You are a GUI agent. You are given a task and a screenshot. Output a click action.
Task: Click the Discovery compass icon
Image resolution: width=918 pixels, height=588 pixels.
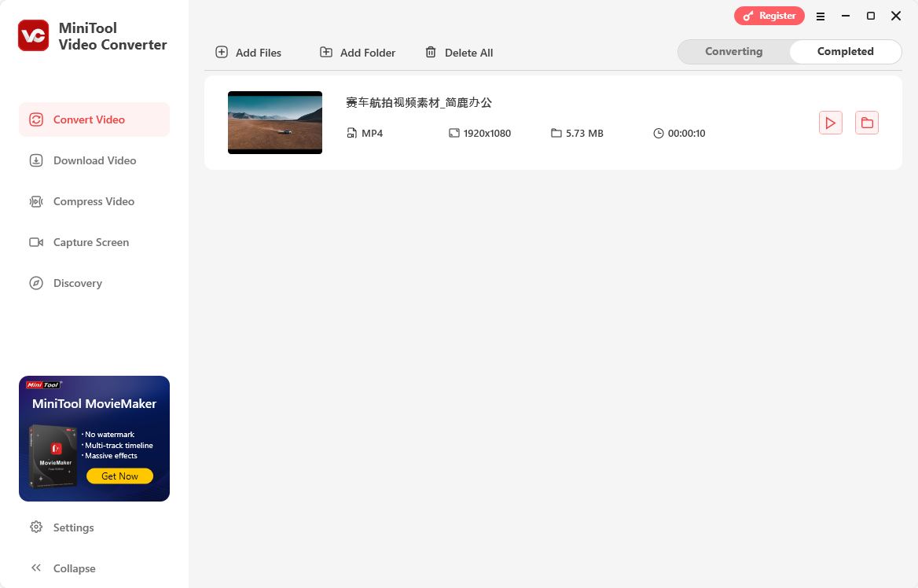pyautogui.click(x=36, y=284)
